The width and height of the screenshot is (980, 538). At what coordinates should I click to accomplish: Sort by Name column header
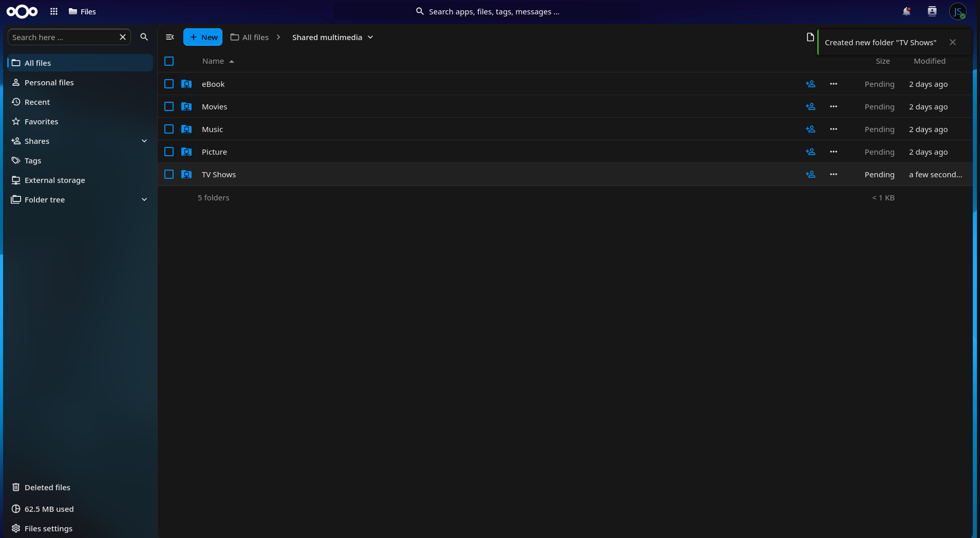[218, 61]
